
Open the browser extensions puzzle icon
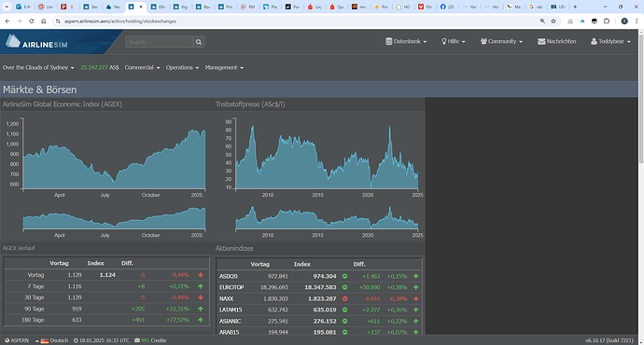coord(607,21)
